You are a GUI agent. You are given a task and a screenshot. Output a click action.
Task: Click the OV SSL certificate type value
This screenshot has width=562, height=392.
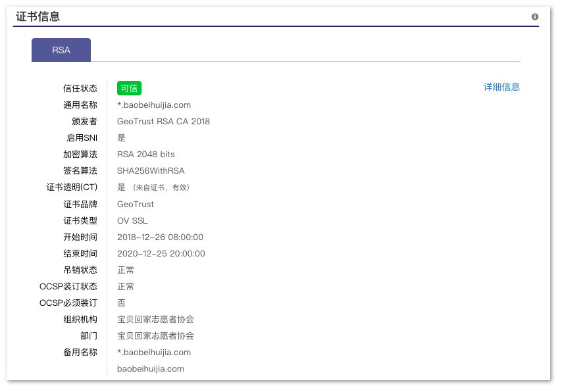(x=132, y=221)
